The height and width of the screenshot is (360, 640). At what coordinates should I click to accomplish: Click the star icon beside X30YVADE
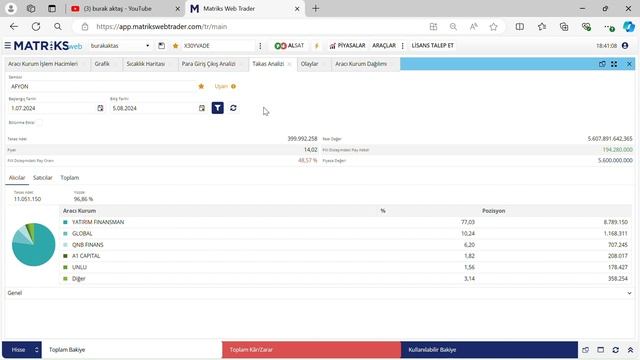click(x=176, y=46)
